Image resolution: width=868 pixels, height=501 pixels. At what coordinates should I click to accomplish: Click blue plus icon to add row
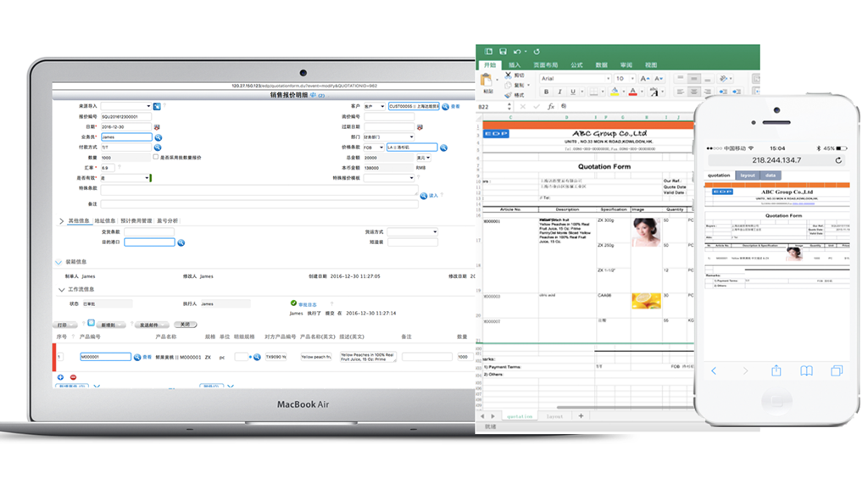click(x=60, y=376)
